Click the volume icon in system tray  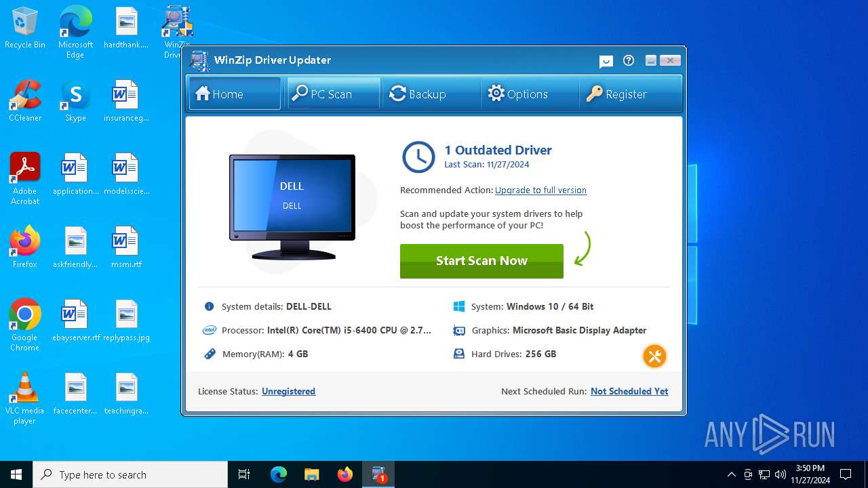click(781, 474)
